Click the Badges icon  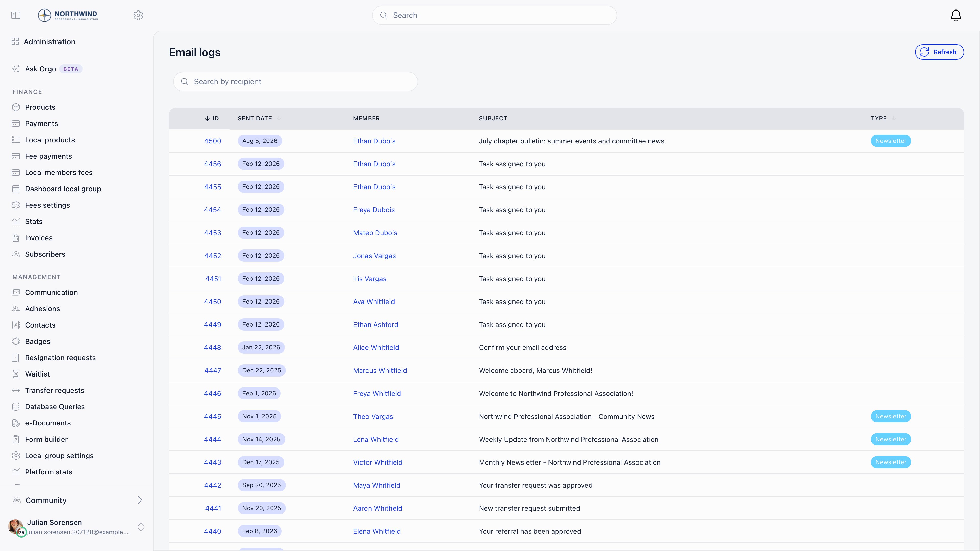pos(16,342)
